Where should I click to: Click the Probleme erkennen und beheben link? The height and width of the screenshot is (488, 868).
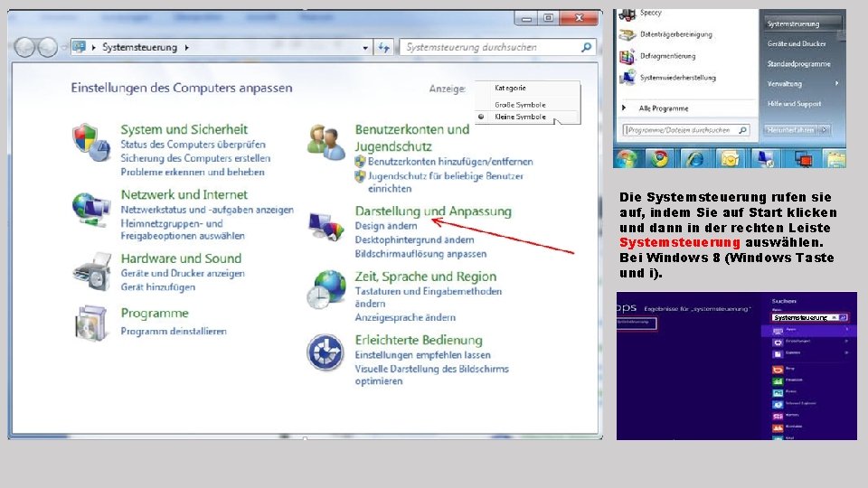193,172
